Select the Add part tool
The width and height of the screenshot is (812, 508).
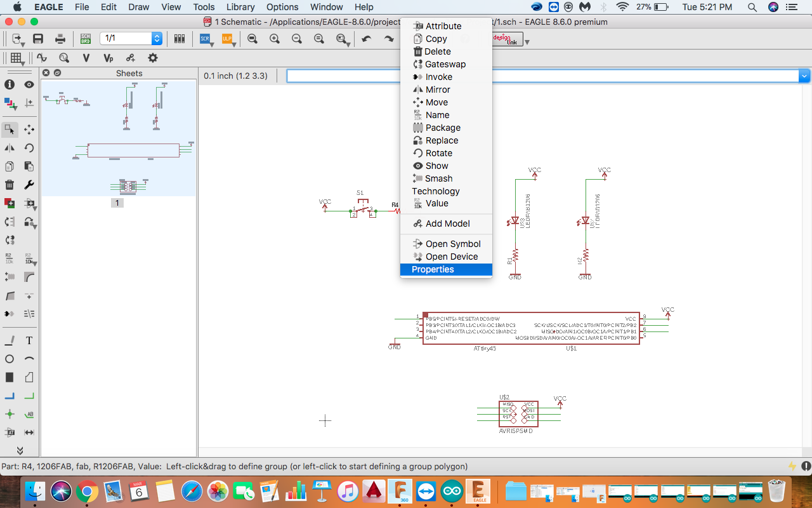10,203
